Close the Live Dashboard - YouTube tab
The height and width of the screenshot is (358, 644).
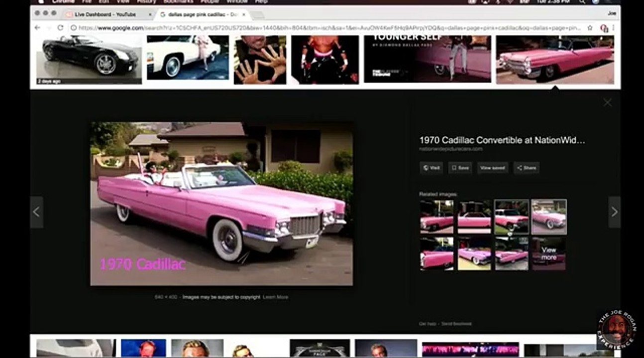(150, 14)
